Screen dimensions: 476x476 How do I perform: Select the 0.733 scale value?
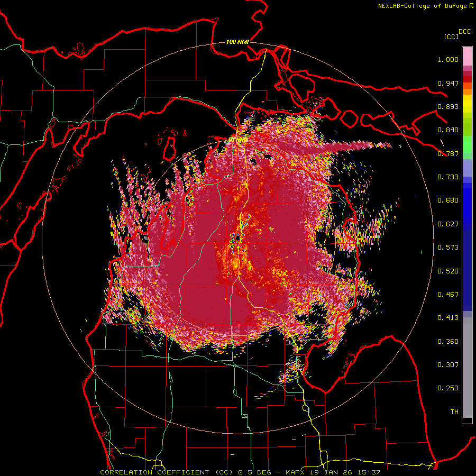tap(448, 177)
